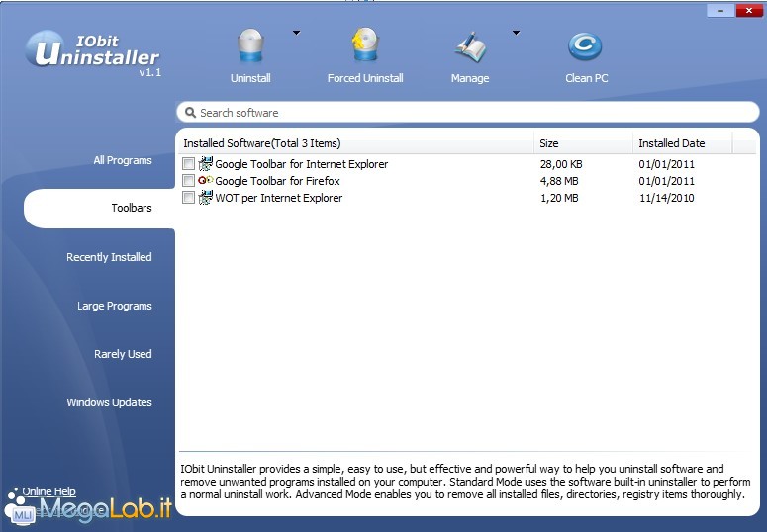
Task: Click the Google Toolbar for Internet Explorer icon
Action: pos(206,164)
